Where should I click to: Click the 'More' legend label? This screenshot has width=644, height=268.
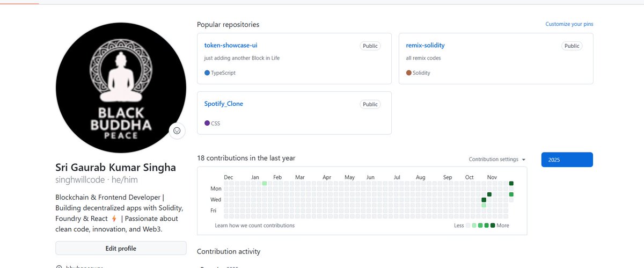tap(503, 226)
